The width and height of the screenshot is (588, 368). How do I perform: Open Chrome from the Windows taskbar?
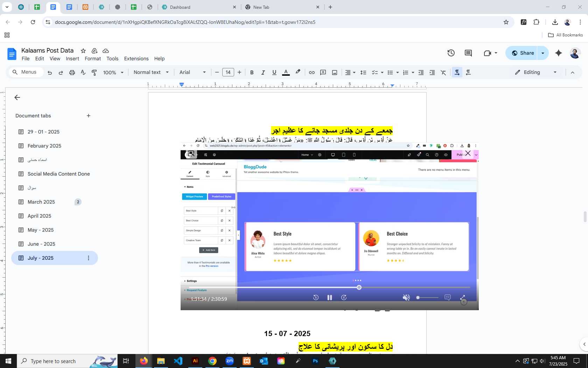[x=212, y=361]
